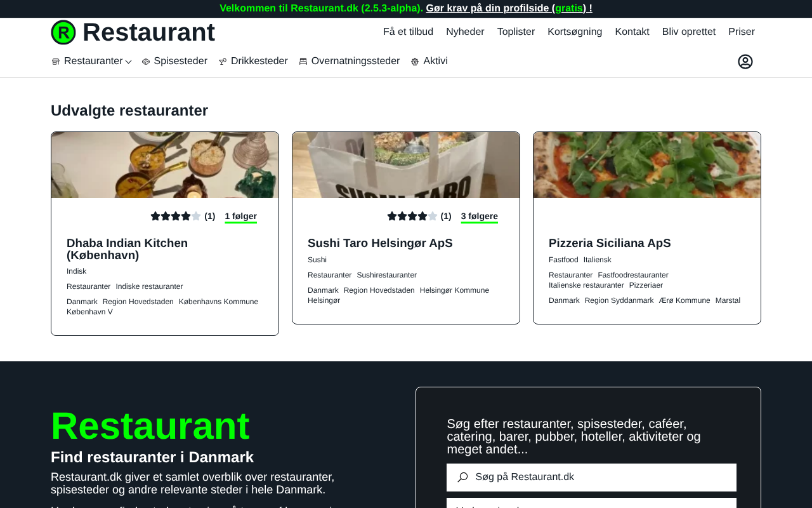
Task: Click Dhaba Indian Kitchen star rating
Action: pos(176,216)
